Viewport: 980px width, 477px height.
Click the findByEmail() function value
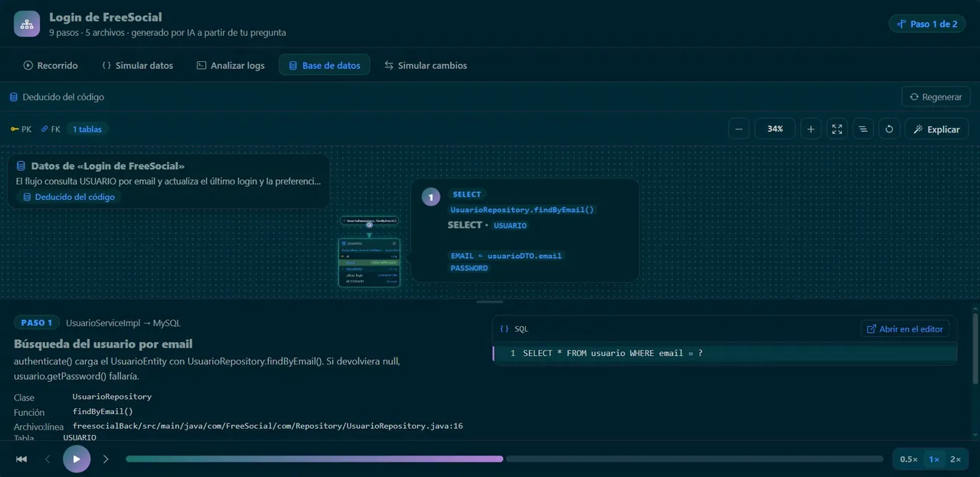[103, 411]
